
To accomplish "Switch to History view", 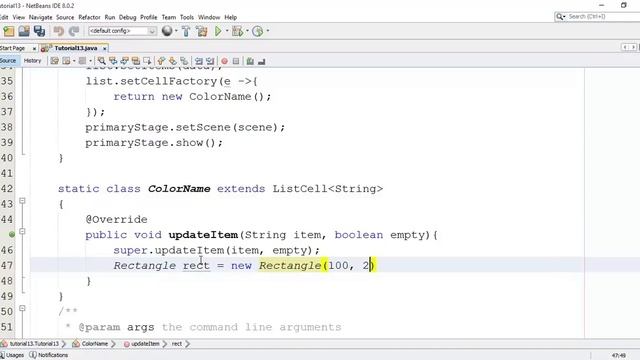I will click(x=33, y=61).
